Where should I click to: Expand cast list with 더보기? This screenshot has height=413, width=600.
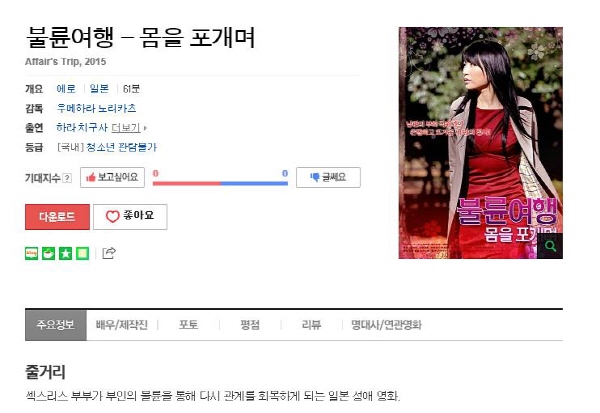point(126,128)
